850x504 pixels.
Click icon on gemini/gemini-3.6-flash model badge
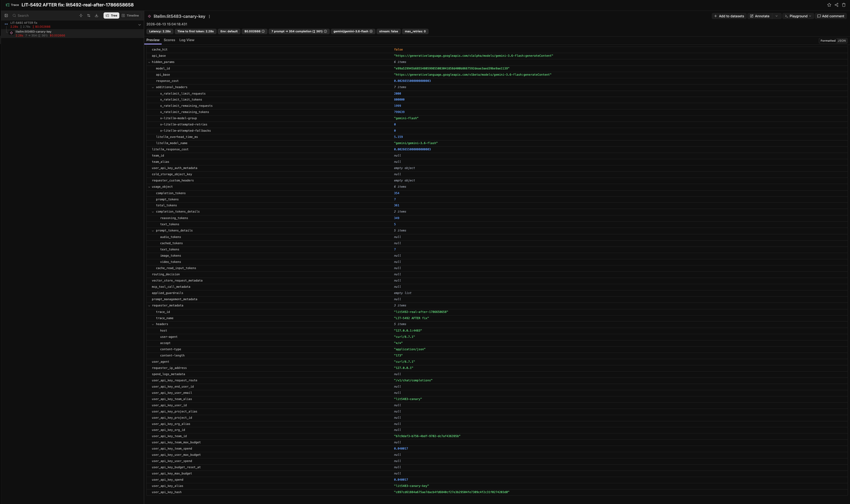(x=371, y=31)
